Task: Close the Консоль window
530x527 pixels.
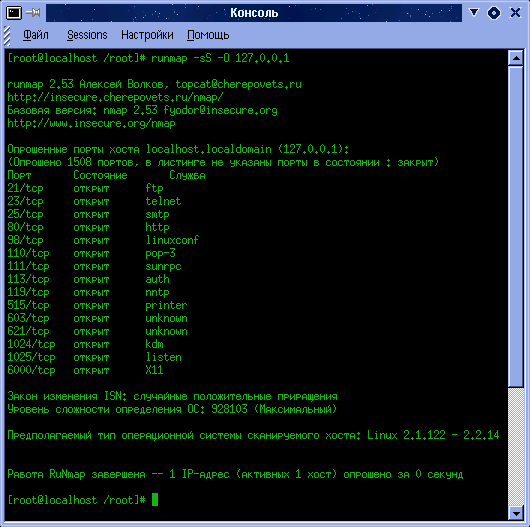Action: [515, 13]
